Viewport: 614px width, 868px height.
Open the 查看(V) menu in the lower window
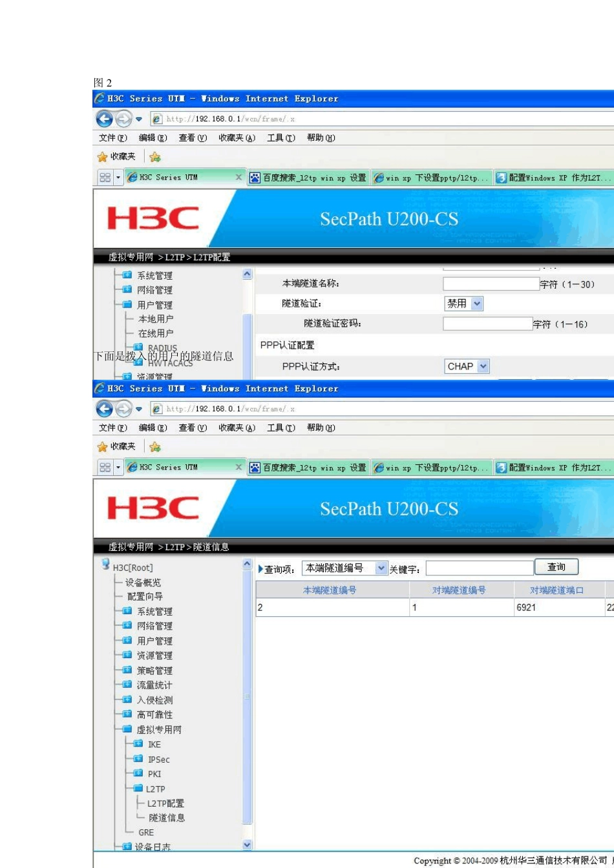(193, 428)
